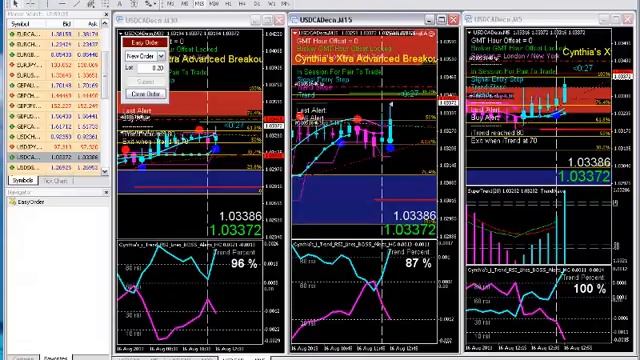
Task: Click the USDCADeco M5 chart window icon
Action: click(468, 19)
